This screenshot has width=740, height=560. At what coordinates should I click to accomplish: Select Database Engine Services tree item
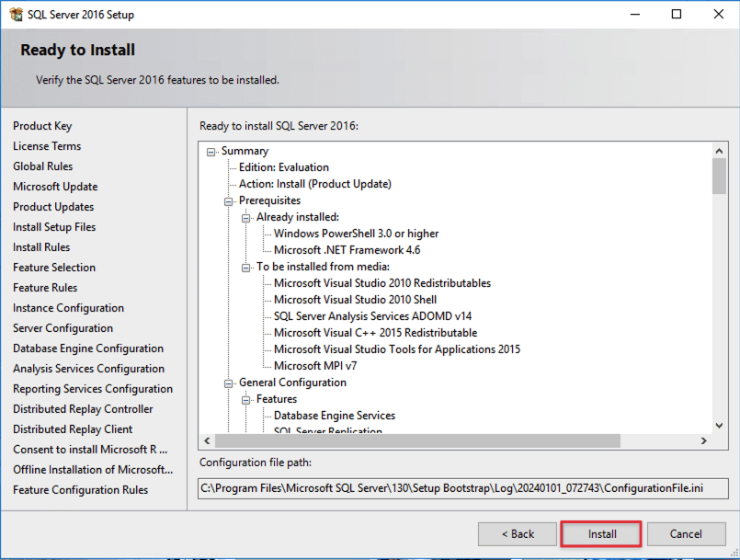(334, 416)
